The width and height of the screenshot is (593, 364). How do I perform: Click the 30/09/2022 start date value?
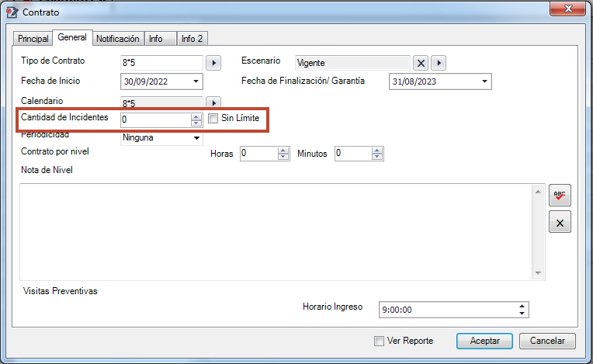146,81
